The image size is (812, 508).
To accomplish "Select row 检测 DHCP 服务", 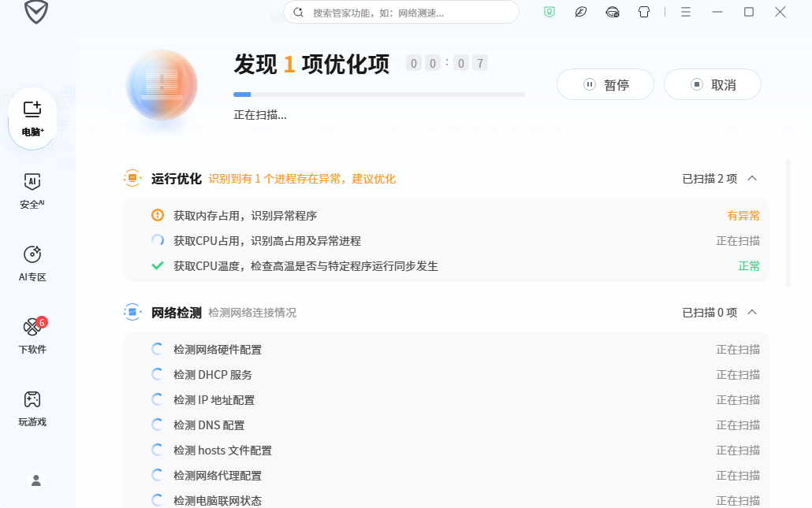I will click(x=446, y=375).
